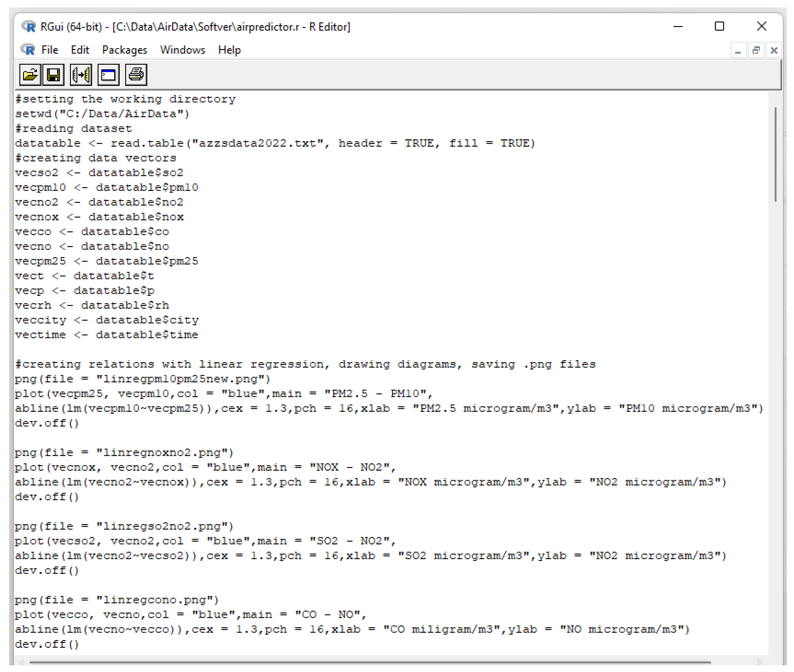Open the Edit menu
The width and height of the screenshot is (794, 672).
pyautogui.click(x=80, y=50)
